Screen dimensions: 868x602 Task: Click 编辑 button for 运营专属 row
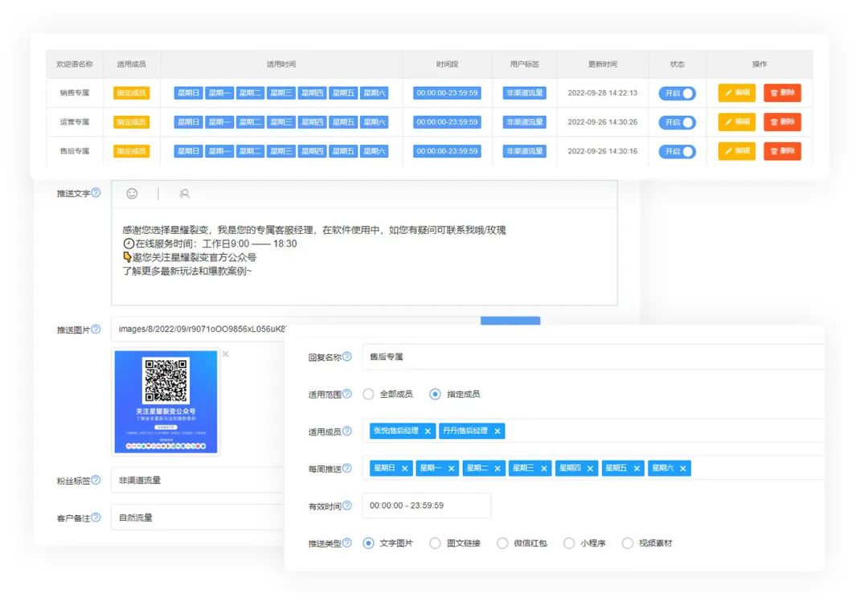[x=736, y=122]
